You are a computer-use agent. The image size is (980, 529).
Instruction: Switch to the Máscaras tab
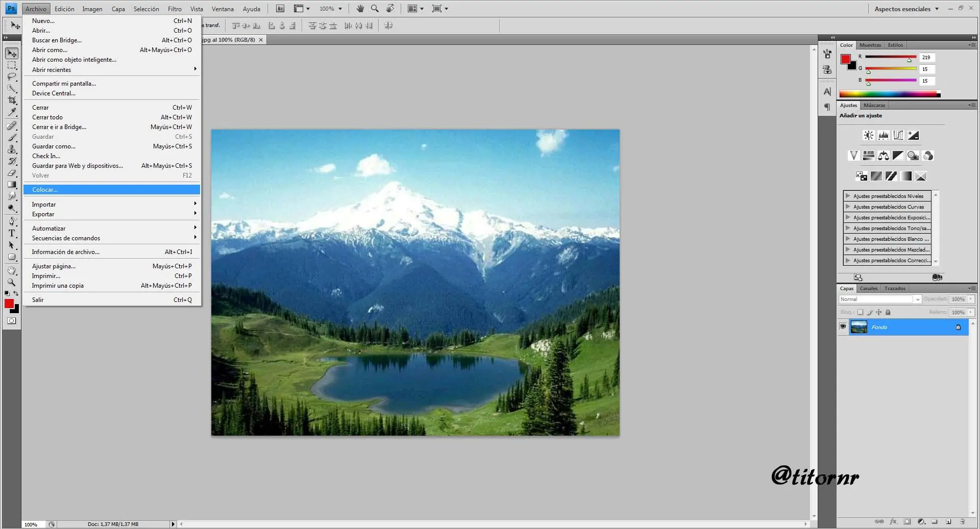(x=874, y=105)
